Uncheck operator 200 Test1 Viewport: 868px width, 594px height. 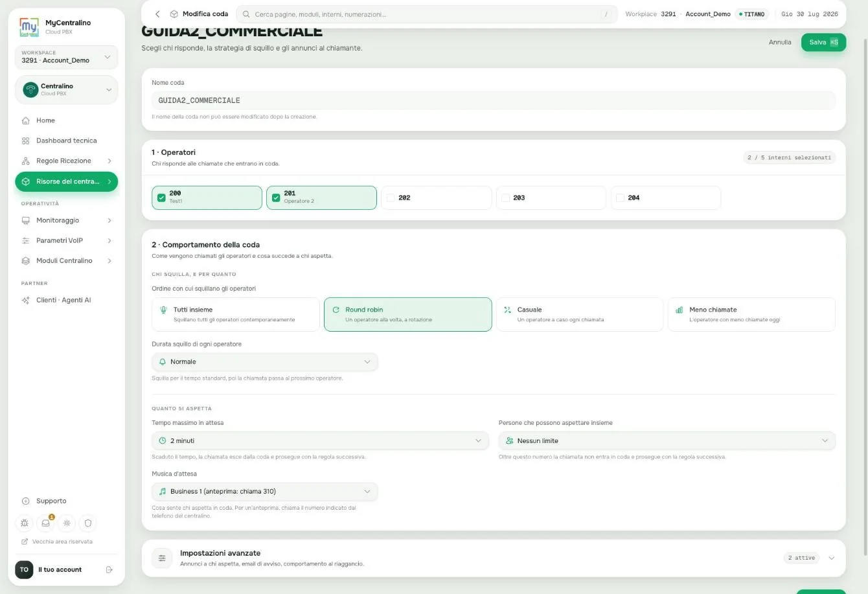click(x=161, y=198)
